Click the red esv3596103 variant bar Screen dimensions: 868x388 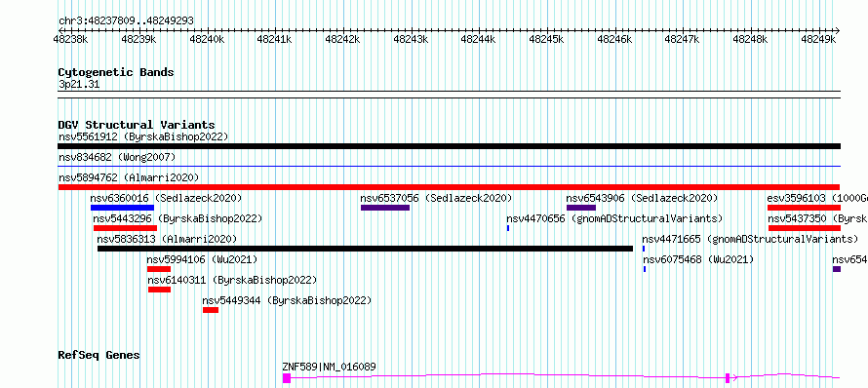(x=804, y=208)
